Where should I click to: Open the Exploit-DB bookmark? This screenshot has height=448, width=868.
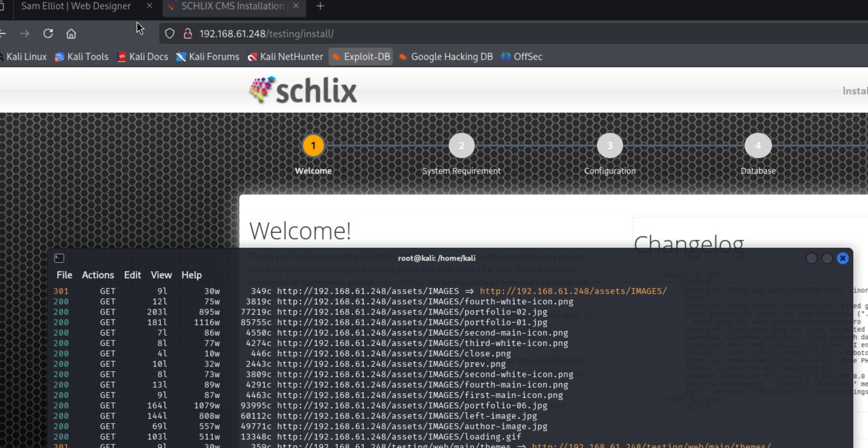click(x=361, y=57)
